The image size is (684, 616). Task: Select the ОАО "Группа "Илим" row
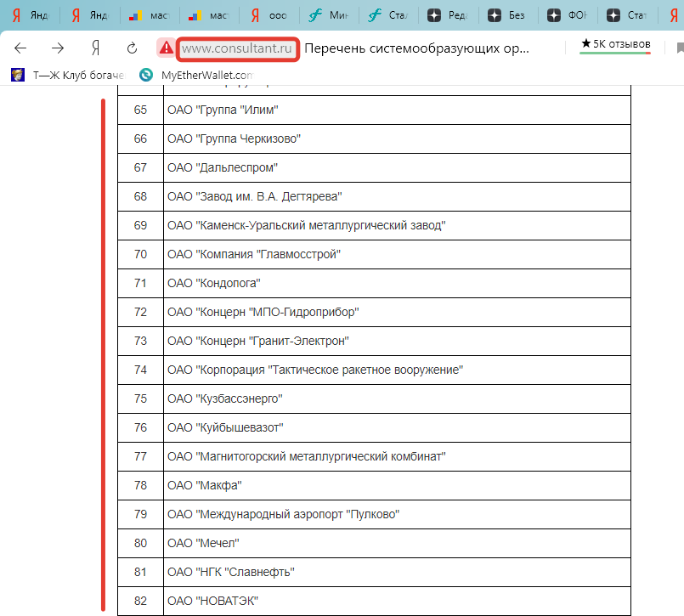tap(374, 110)
